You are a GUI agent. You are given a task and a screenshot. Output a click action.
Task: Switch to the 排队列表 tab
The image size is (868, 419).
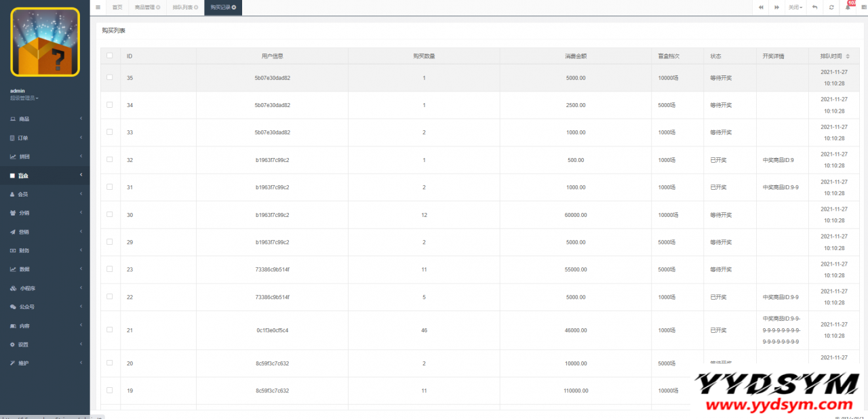(x=185, y=7)
